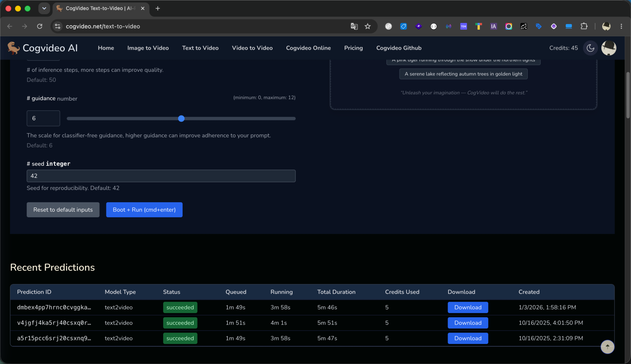
Task: Click the browser forward arrow
Action: click(24, 26)
